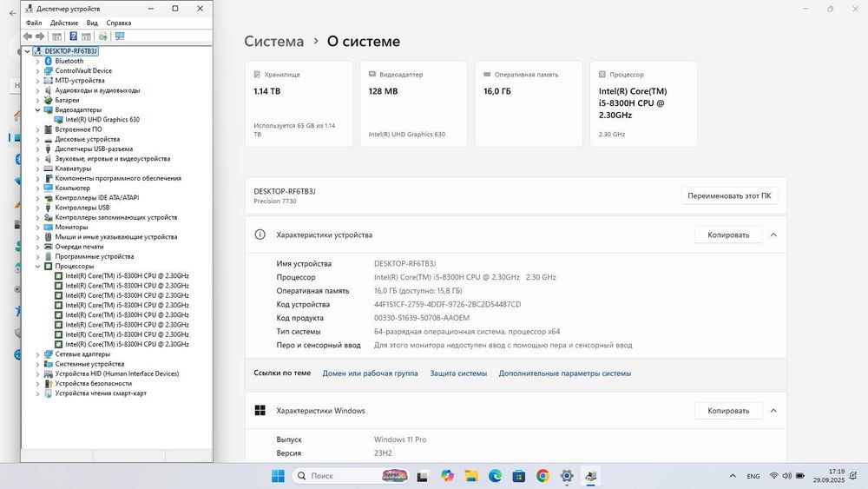The width and height of the screenshot is (868, 489).
Task: Select Устройства HID (Human Interface Devices) item
Action: click(x=117, y=373)
